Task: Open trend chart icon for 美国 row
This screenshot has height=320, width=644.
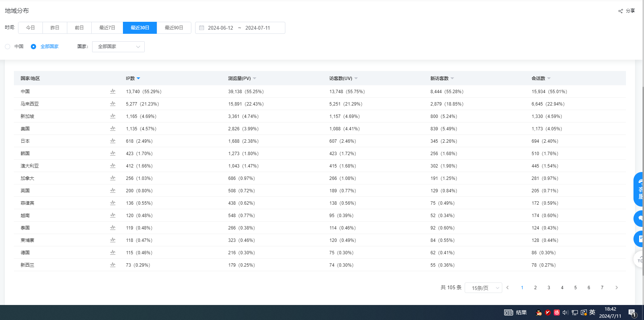Action: coord(113,128)
